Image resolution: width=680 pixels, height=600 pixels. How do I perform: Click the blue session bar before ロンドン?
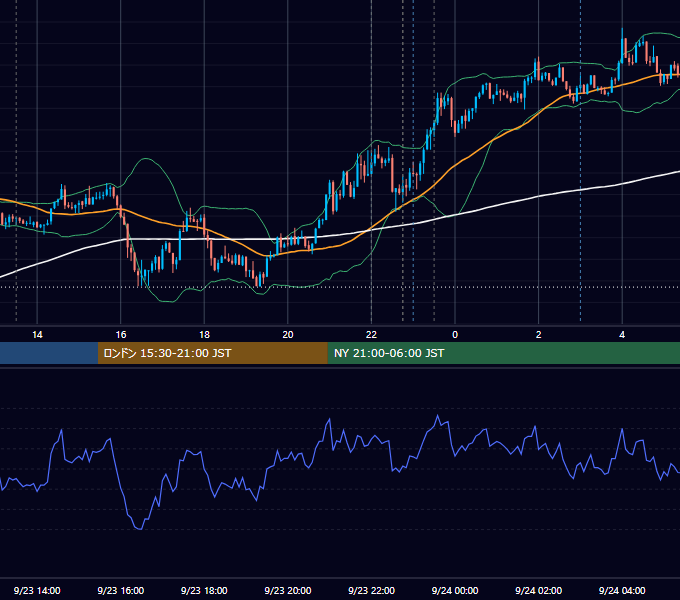49,353
